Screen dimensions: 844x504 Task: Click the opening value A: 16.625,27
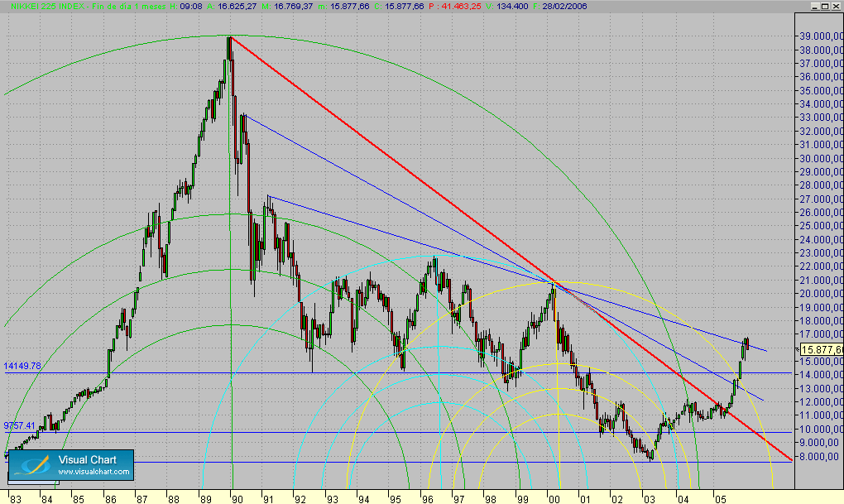tap(232, 7)
